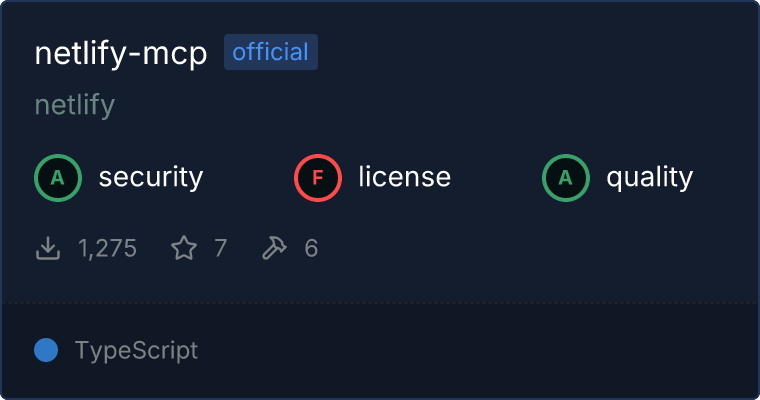Screen dimensions: 760x400
Task: Open the netlify author name
Action: tap(75, 105)
